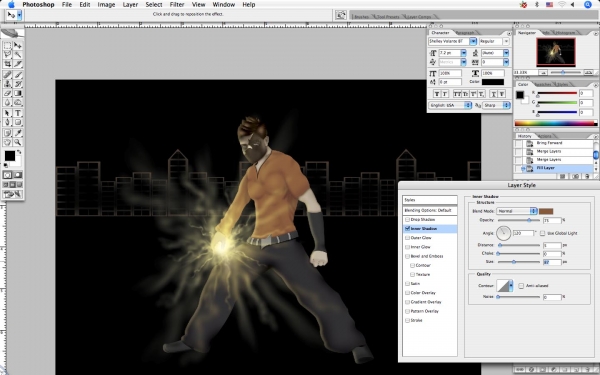
Task: Select the Notes tool
Action: 7,133
